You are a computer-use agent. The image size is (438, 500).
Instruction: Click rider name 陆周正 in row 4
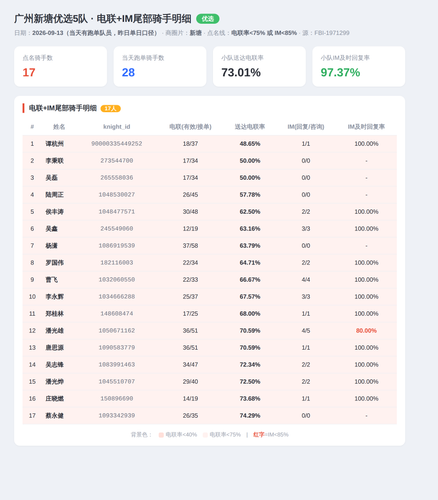coord(54,195)
